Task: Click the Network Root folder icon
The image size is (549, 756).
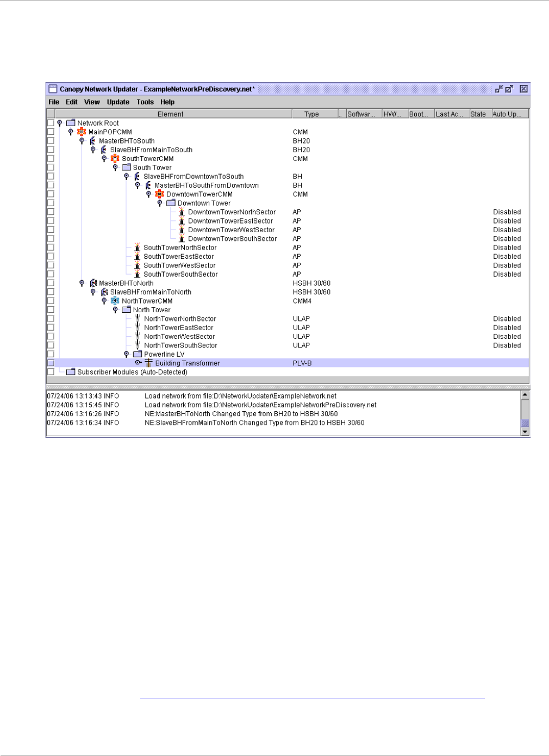Action: [71, 123]
